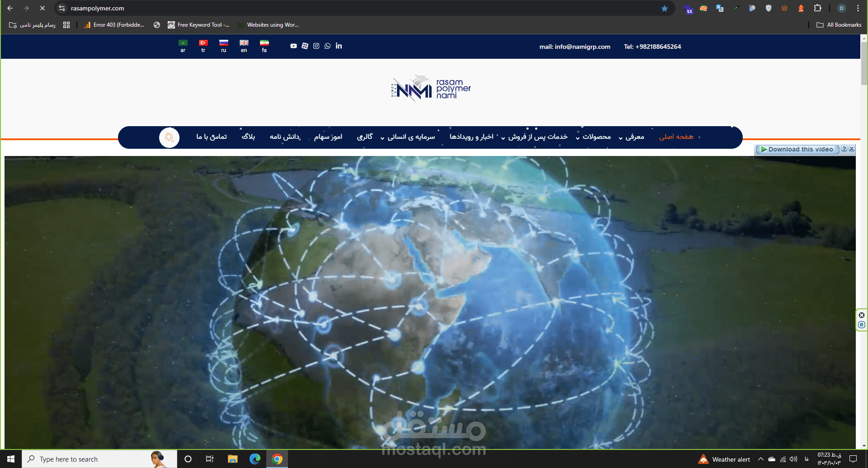Click the orange search magnifier icon

click(170, 137)
